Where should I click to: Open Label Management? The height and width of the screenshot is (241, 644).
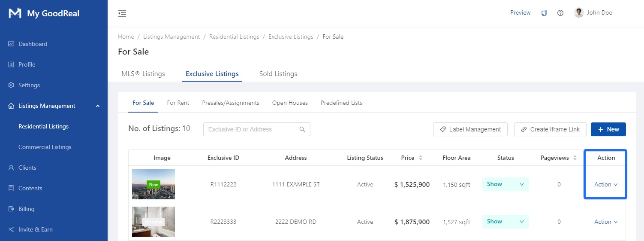[470, 129]
